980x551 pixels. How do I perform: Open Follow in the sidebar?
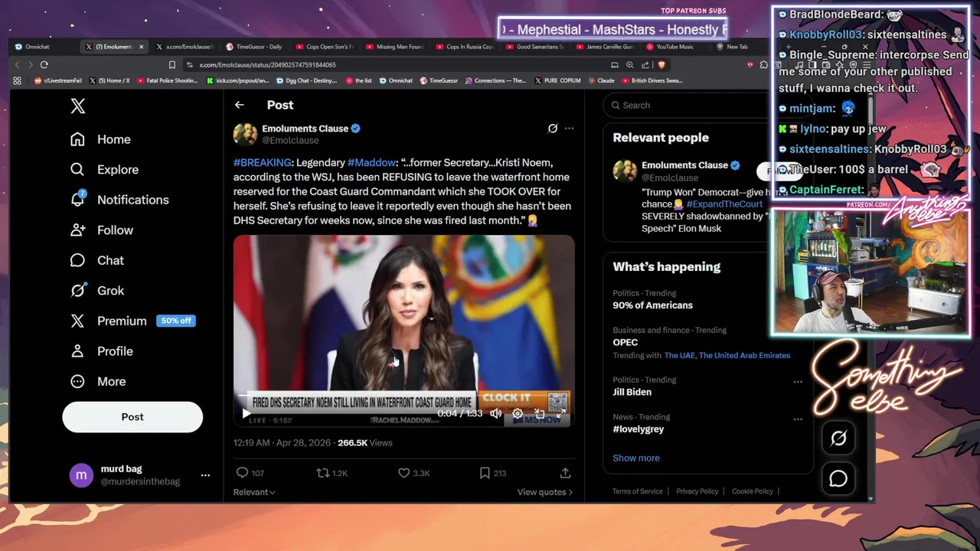click(x=101, y=230)
